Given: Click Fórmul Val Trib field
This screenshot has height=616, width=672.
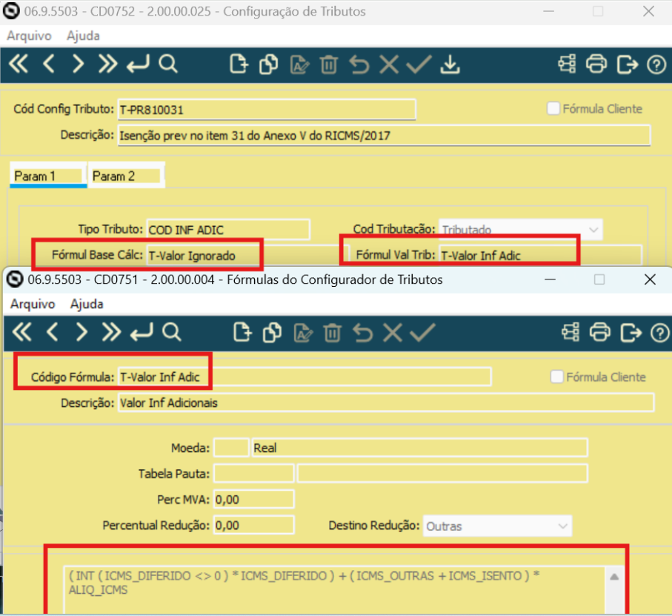Looking at the screenshot, I should (540, 256).
